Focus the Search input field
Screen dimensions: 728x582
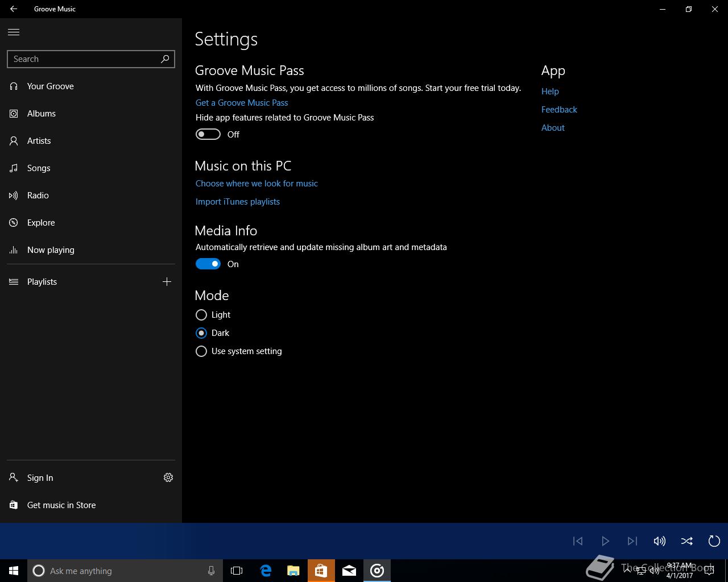[x=91, y=59]
